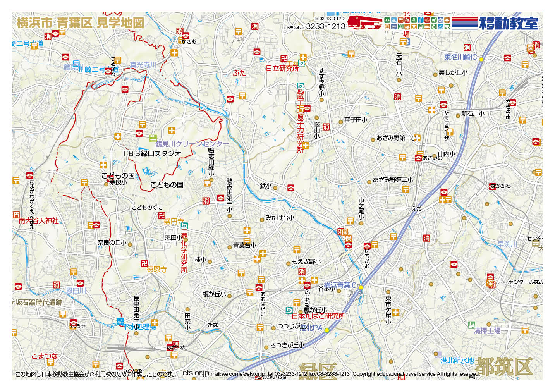Screen dimensions: 555x392
Task: Open the ets.or.jp website link
Action: pos(196,373)
